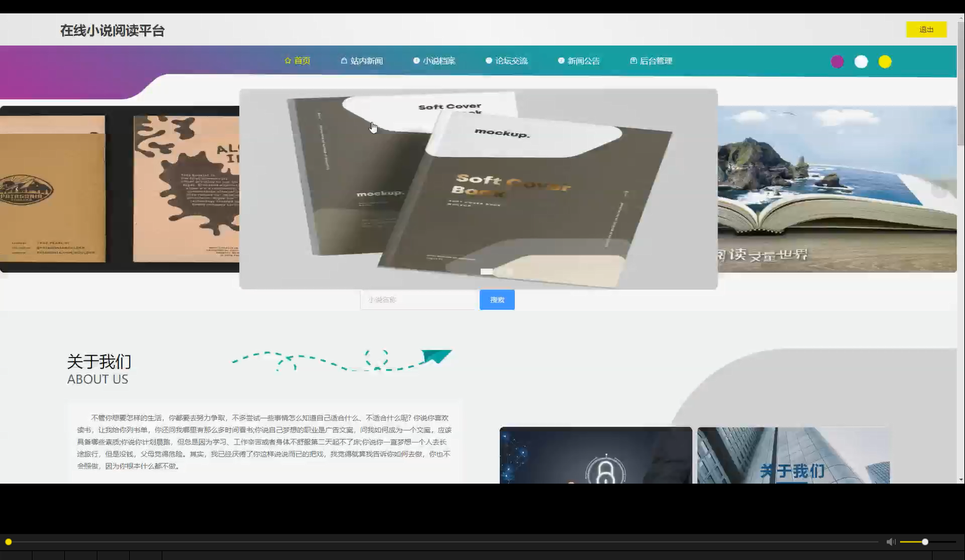Select the second carousel indicator dot

point(498,271)
